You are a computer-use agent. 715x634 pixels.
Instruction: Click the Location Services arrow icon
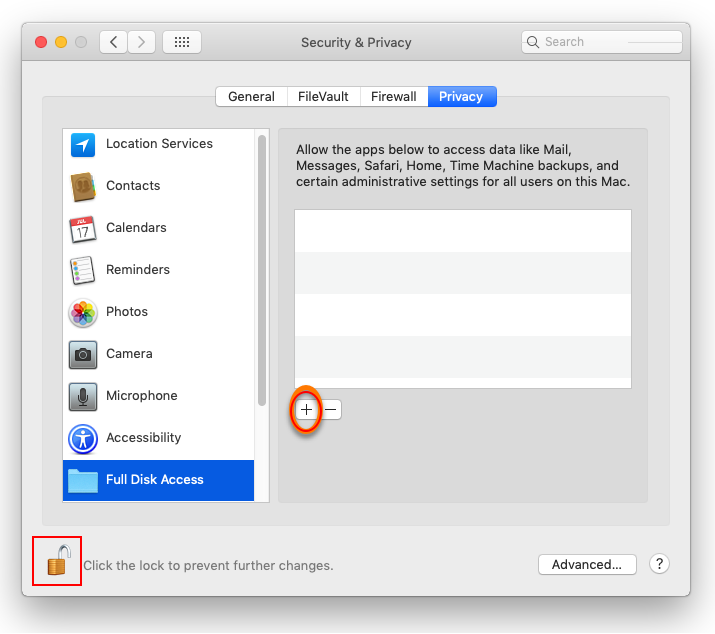point(83,145)
